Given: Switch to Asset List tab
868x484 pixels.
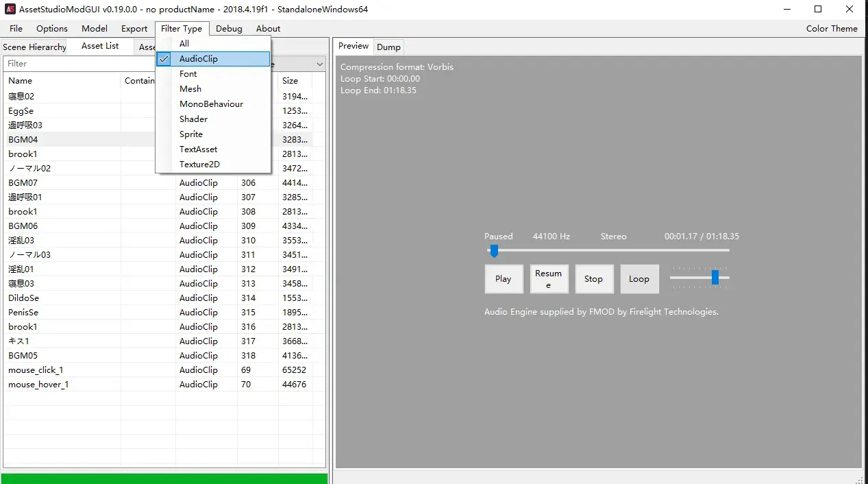Looking at the screenshot, I should coord(100,45).
